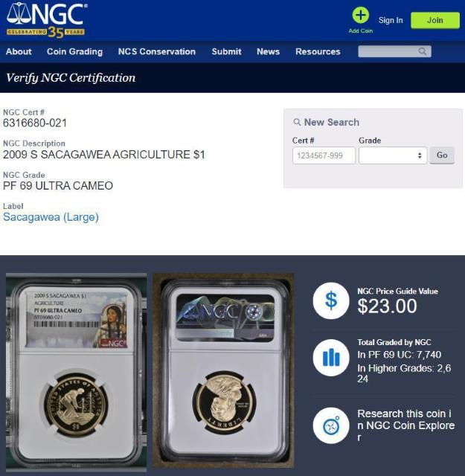Click the Go search button

[442, 155]
